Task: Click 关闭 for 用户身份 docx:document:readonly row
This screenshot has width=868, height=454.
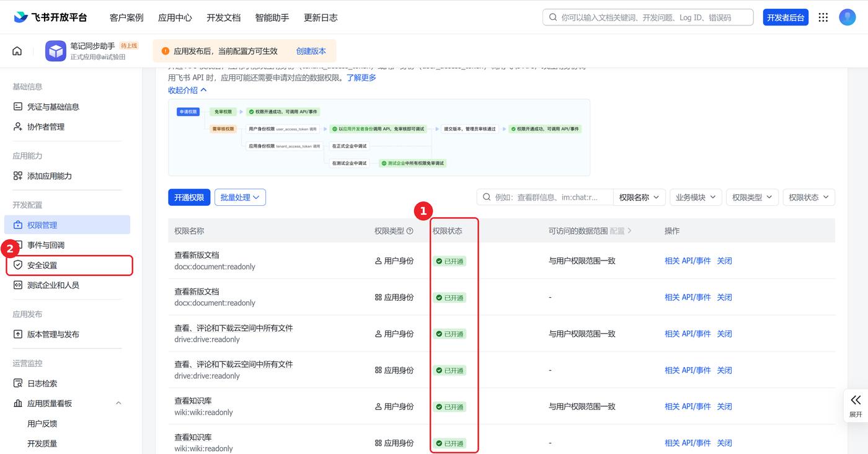Action: point(724,261)
